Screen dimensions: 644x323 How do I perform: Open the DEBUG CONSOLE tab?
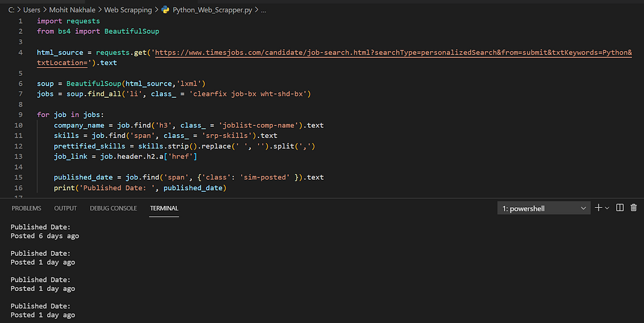(113, 208)
